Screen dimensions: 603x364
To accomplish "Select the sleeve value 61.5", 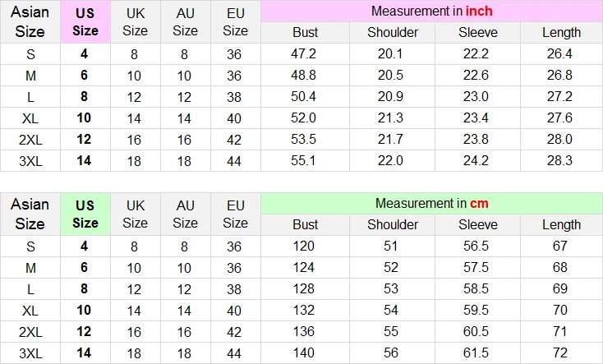I will 477,352.
